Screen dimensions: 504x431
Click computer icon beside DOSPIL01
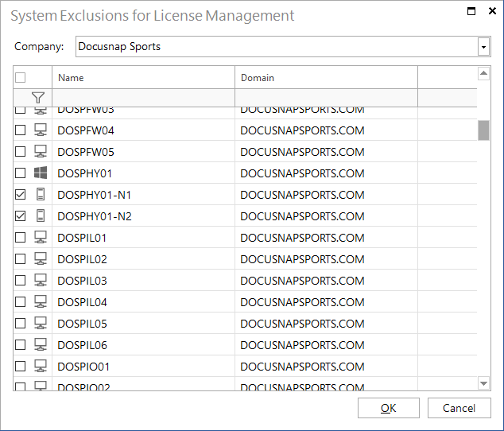pyautogui.click(x=41, y=238)
